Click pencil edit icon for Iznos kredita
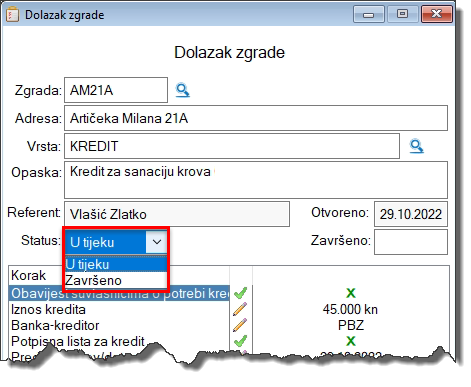The width and height of the screenshot is (471, 387). pos(240,309)
